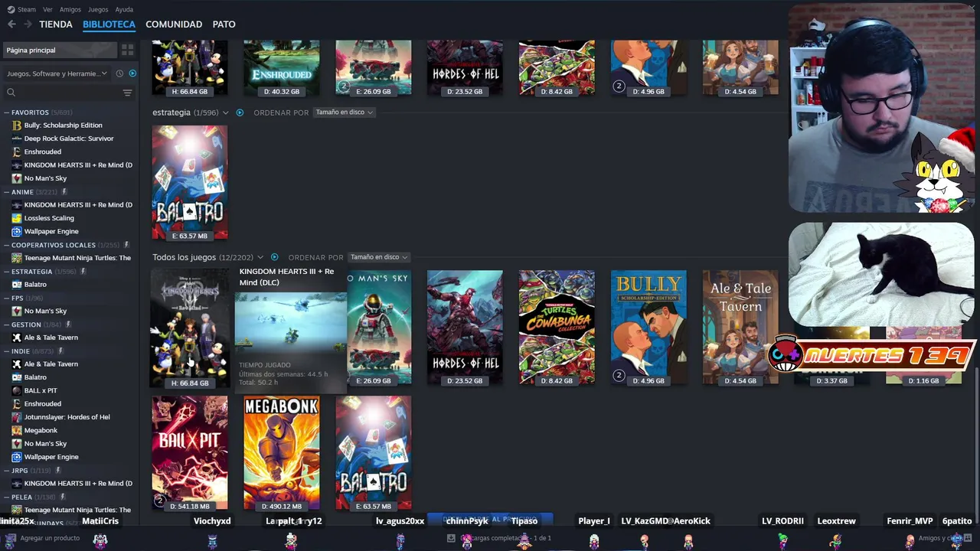Select the BIBLIOTECA tab

point(109,24)
